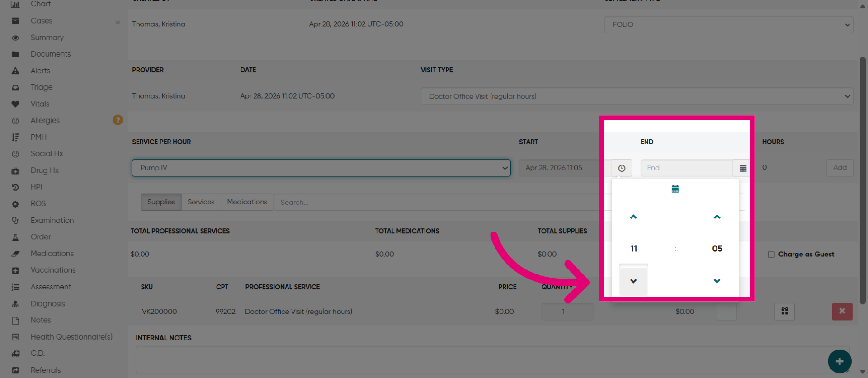Screen dimensions: 868x378
Task: Click the clock icon beside Start time
Action: pos(622,168)
